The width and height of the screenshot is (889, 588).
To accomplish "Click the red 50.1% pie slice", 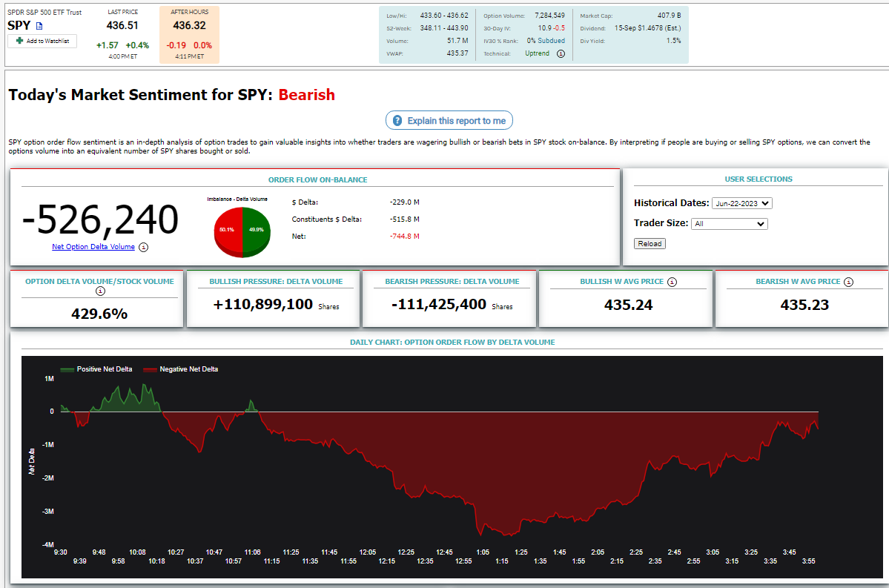I will [x=228, y=230].
